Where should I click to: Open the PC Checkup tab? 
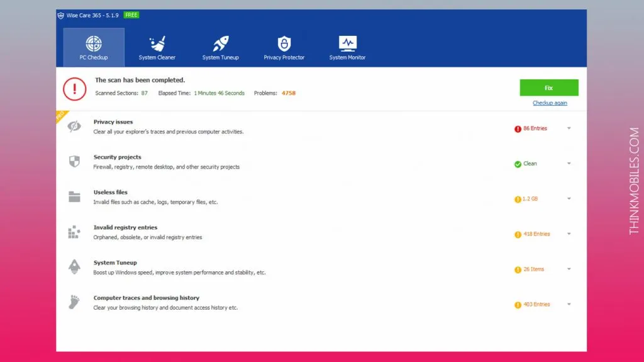tap(94, 47)
